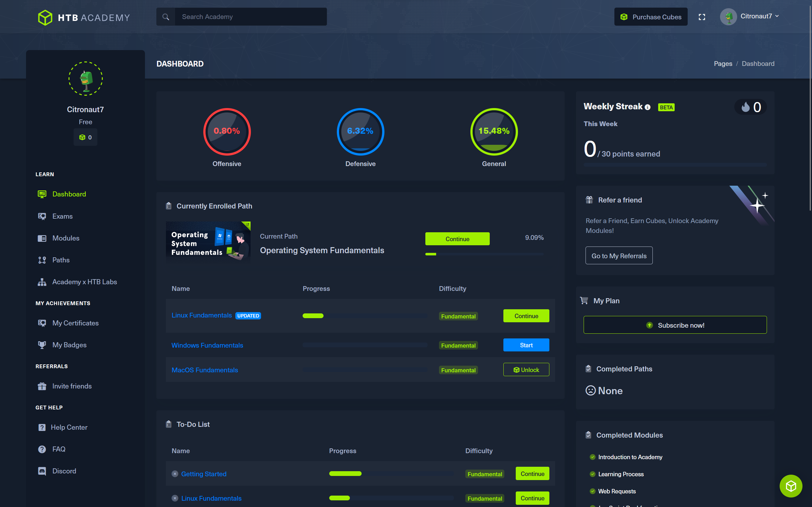
Task: Click the floating green cube button
Action: [790, 486]
